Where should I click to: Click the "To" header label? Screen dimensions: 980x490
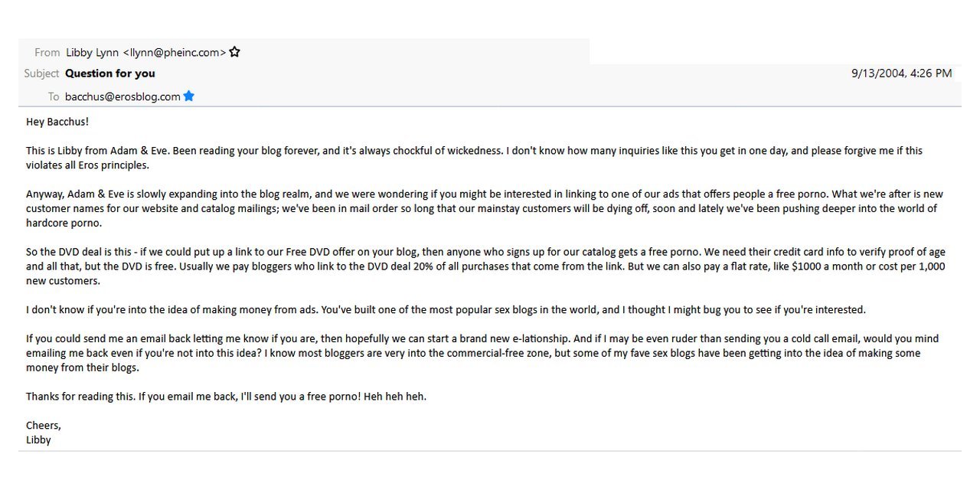tap(54, 96)
